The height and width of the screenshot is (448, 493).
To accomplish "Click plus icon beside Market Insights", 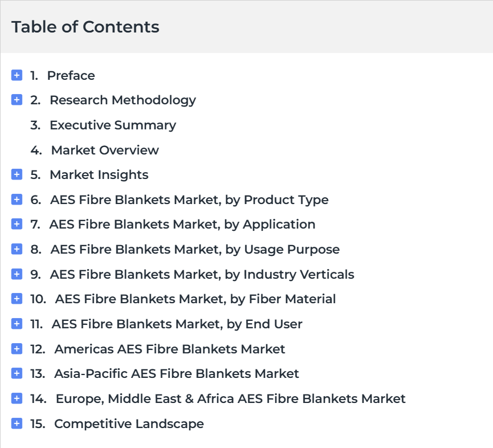I will coord(17,174).
